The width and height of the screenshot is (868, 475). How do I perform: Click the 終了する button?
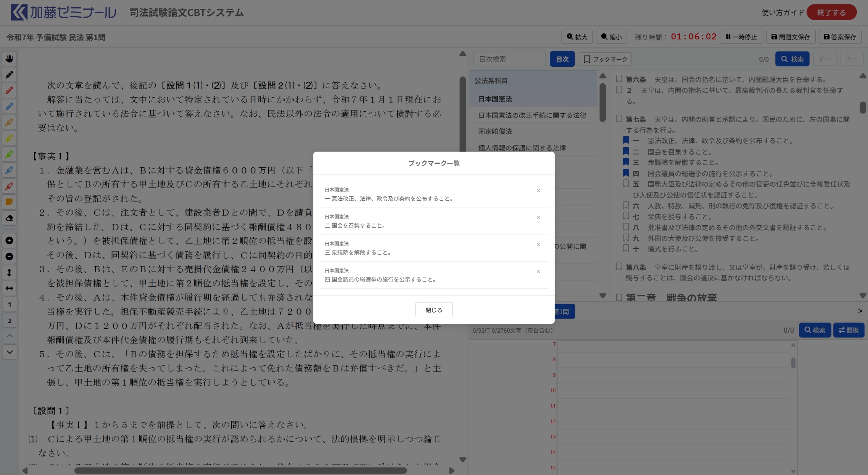[x=831, y=12]
